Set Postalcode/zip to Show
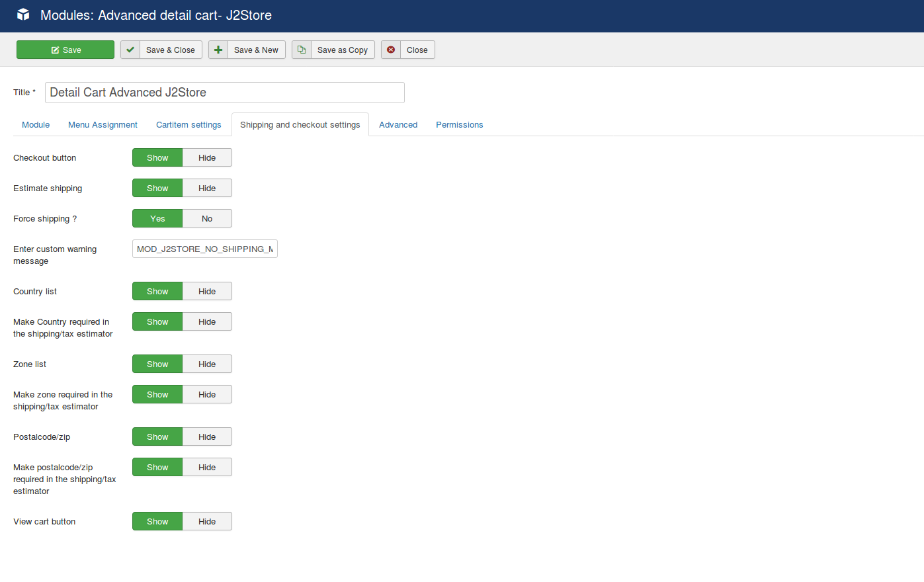Screen dimensions: 924x582 pos(157,436)
